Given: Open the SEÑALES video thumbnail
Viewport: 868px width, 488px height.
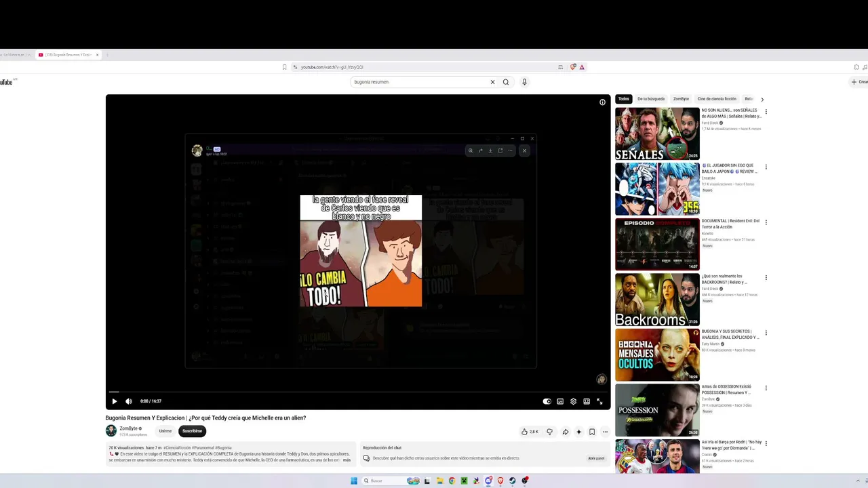Looking at the screenshot, I should tap(657, 134).
